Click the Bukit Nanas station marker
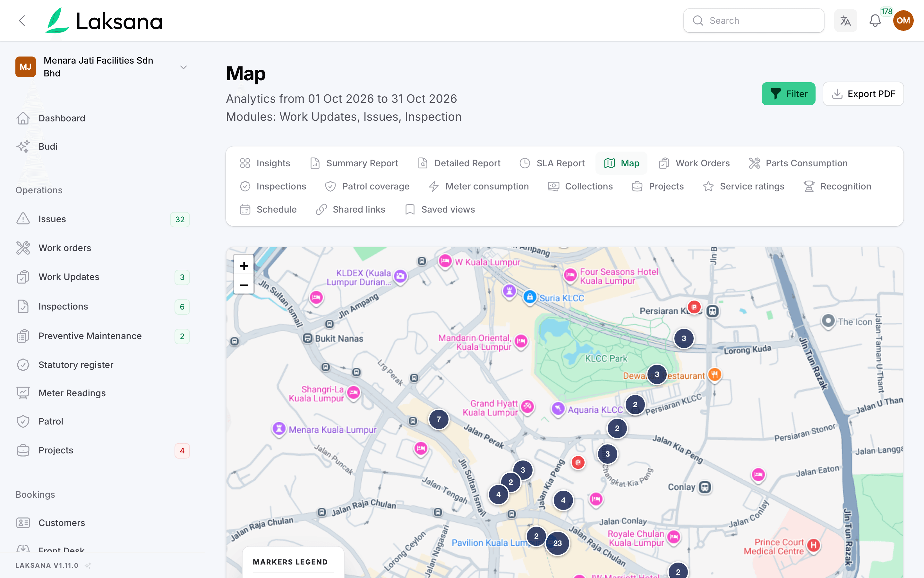The image size is (924, 578). click(x=308, y=338)
